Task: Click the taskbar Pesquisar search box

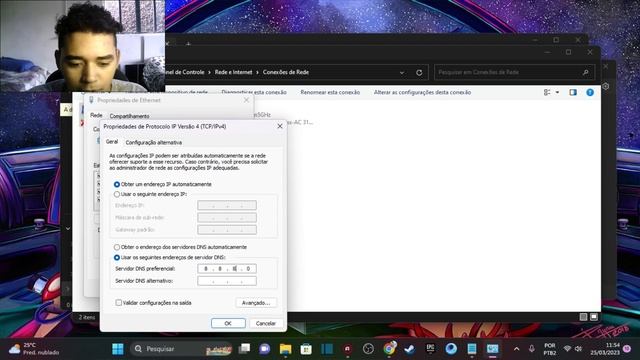Action: click(181, 349)
